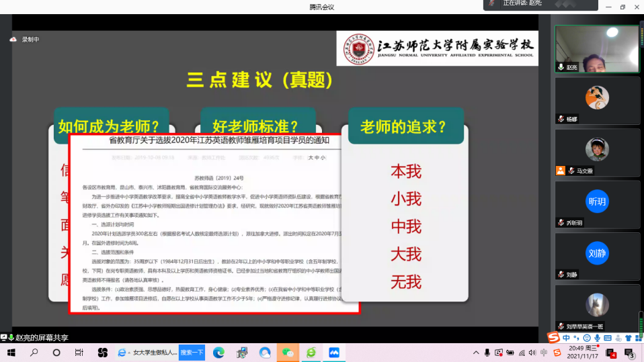Click the 如何成为老师？ heading on slide
This screenshot has height=362, width=644.
[104, 126]
